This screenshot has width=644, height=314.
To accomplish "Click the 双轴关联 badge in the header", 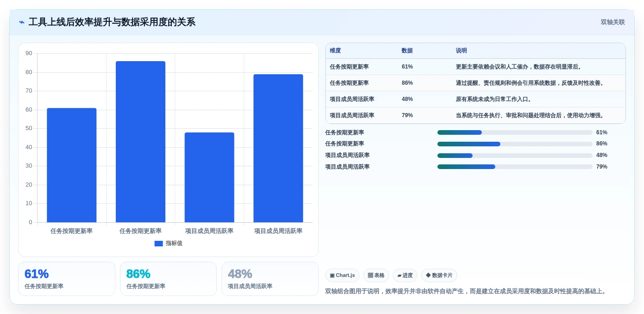I will click(612, 22).
